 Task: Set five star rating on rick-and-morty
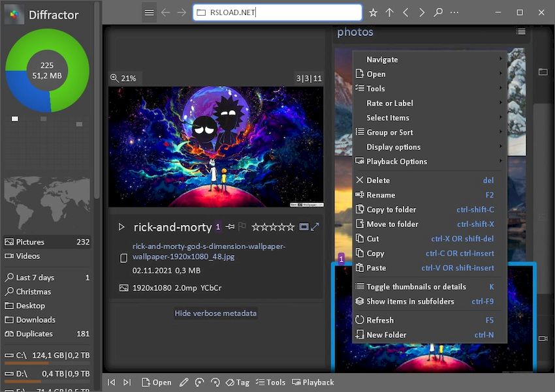291,226
